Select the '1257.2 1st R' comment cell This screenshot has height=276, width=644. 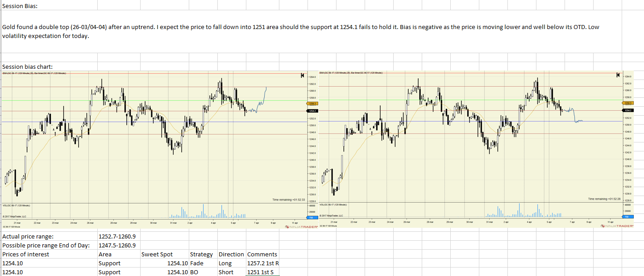tap(263, 263)
